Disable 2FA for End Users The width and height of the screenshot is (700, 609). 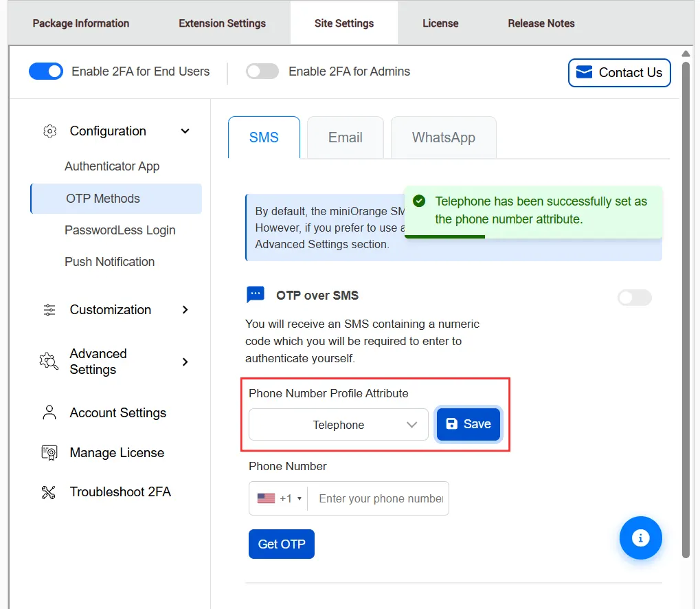point(45,71)
